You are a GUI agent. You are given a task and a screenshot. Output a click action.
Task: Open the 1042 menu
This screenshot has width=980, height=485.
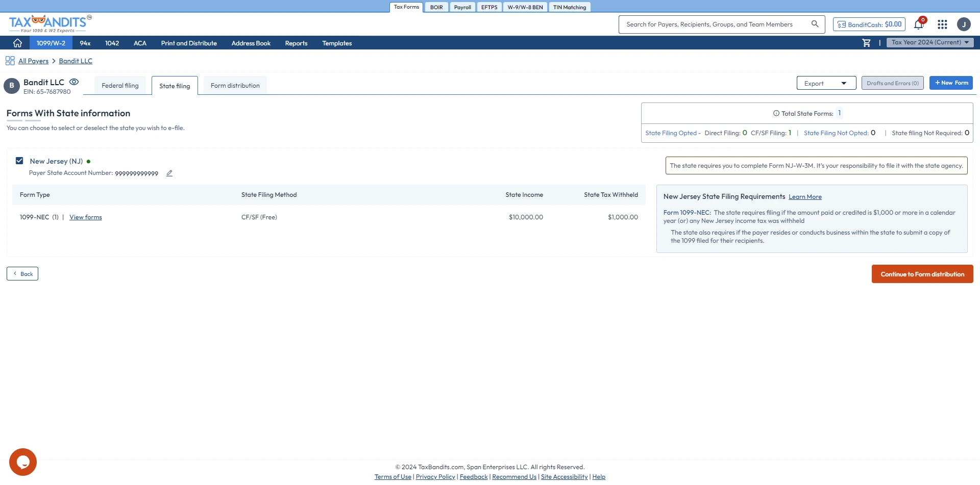point(112,43)
